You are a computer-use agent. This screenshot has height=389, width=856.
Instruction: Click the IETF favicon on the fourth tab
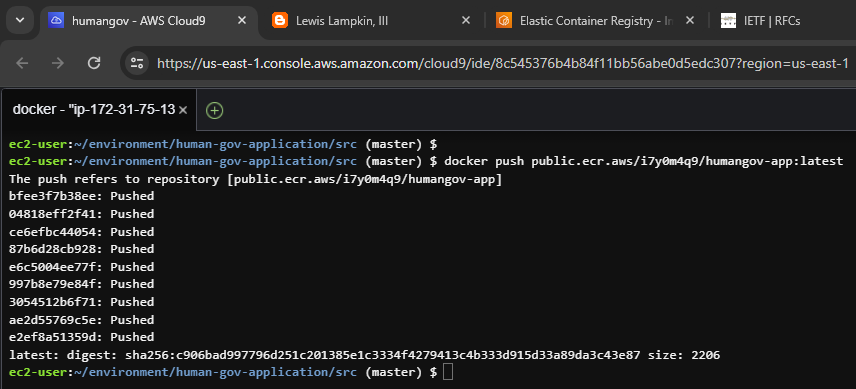pyautogui.click(x=728, y=21)
